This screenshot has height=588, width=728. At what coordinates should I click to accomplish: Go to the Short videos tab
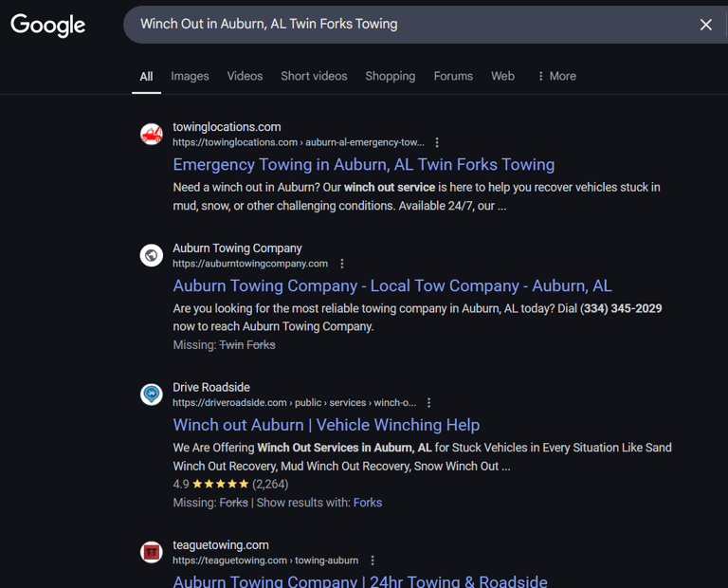point(314,76)
